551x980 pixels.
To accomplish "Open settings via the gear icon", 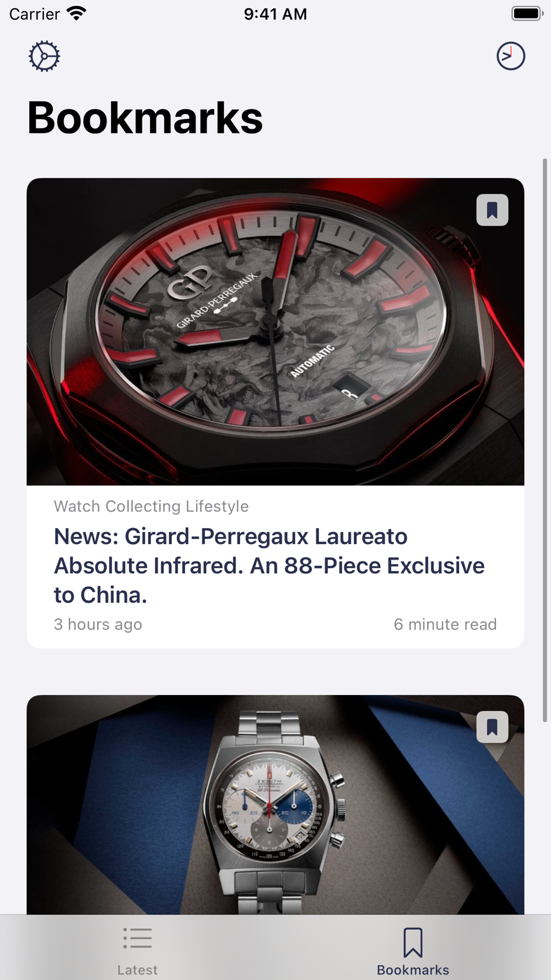I will point(44,56).
